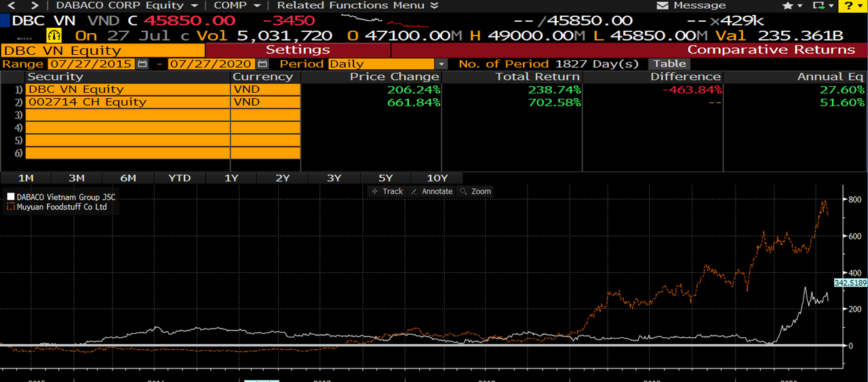Click the Table button
The height and width of the screenshot is (382, 868).
point(669,64)
